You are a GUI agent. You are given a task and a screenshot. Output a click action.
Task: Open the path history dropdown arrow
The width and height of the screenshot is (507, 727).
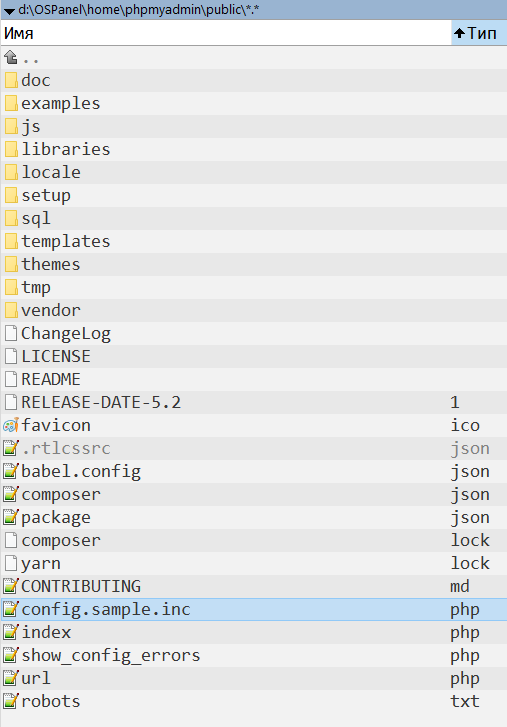9,11
